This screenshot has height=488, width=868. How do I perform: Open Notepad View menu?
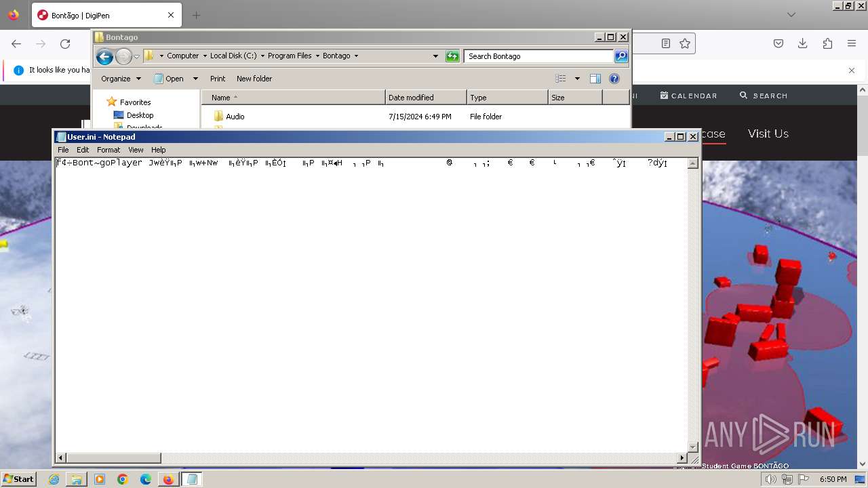point(136,150)
